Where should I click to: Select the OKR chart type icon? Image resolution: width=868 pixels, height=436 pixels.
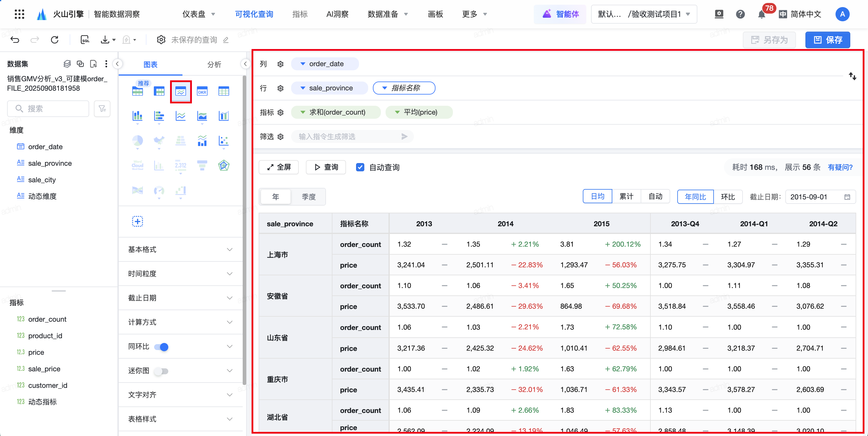(x=202, y=91)
